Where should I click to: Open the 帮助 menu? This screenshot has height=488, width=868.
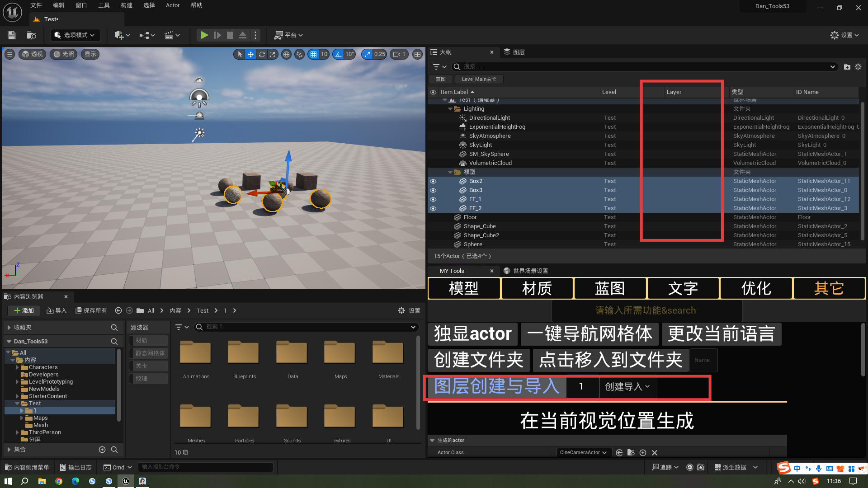pyautogui.click(x=197, y=5)
